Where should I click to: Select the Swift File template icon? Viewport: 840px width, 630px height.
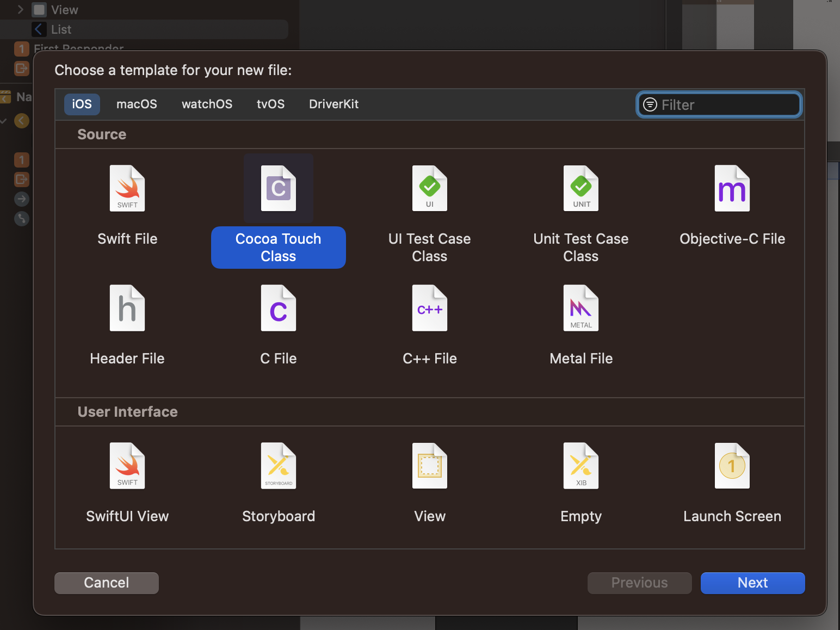click(x=127, y=188)
